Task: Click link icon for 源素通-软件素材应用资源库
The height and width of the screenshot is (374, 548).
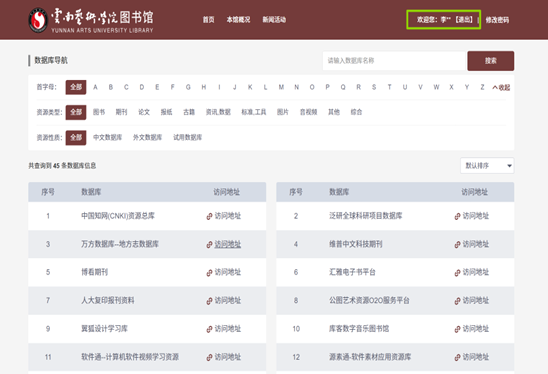Action: point(457,357)
